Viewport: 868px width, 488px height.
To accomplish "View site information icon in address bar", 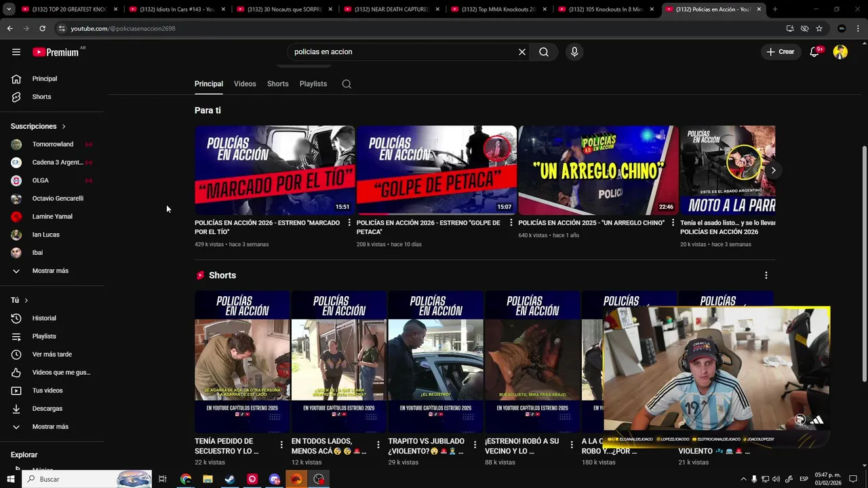I will pyautogui.click(x=62, y=28).
